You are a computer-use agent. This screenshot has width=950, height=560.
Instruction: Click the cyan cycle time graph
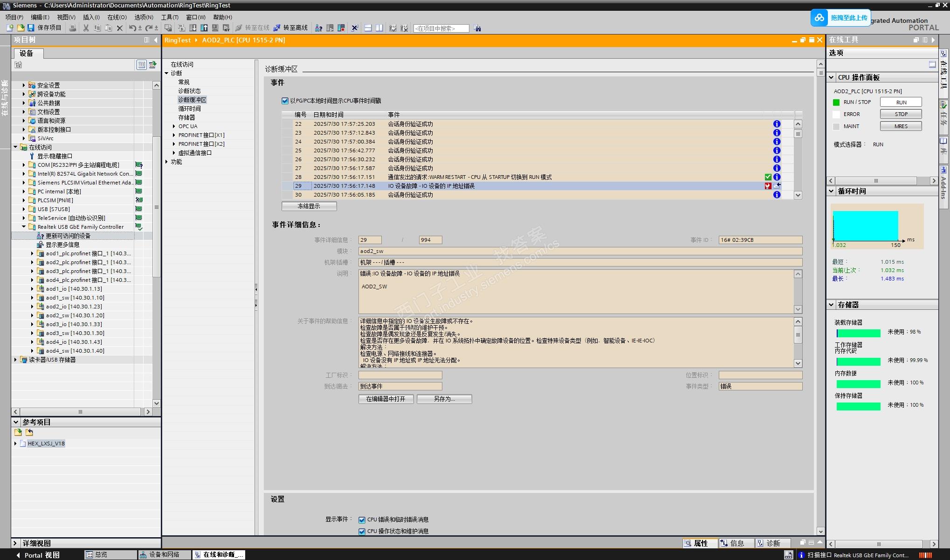pos(865,225)
